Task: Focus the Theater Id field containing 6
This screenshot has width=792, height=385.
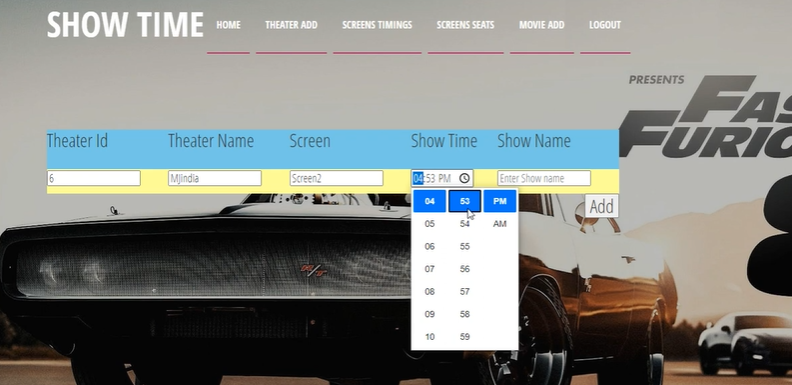Action: [x=93, y=178]
